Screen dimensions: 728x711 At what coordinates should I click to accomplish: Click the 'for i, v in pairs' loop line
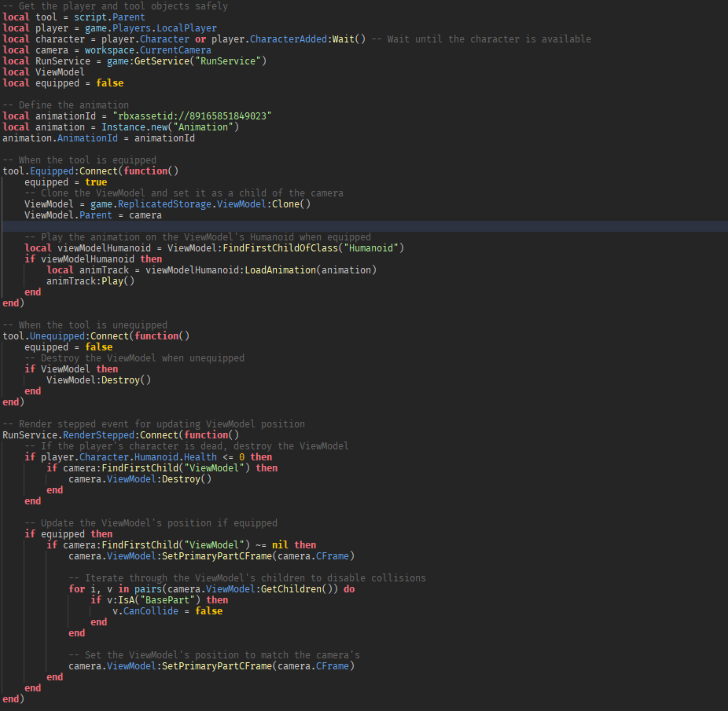[x=211, y=589]
